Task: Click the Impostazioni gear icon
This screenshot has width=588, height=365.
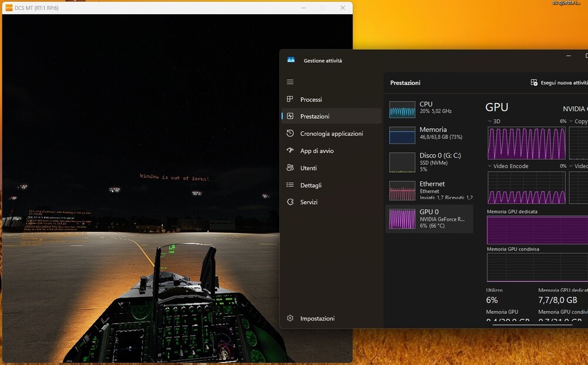Action: [290, 318]
